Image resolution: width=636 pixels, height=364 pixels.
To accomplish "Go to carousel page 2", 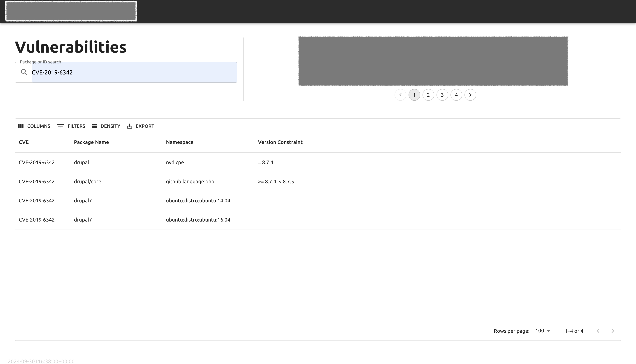I will 428,95.
